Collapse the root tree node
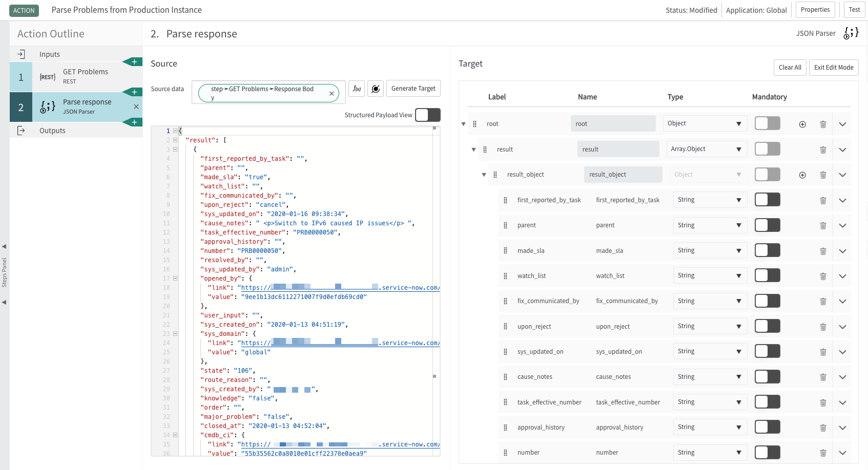This screenshot has width=868, height=470. (463, 124)
